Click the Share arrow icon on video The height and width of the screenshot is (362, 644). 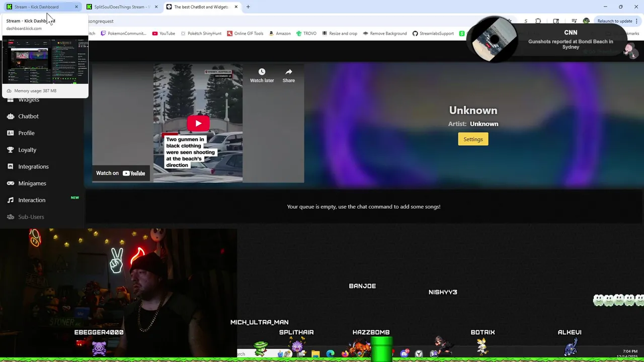tap(289, 72)
